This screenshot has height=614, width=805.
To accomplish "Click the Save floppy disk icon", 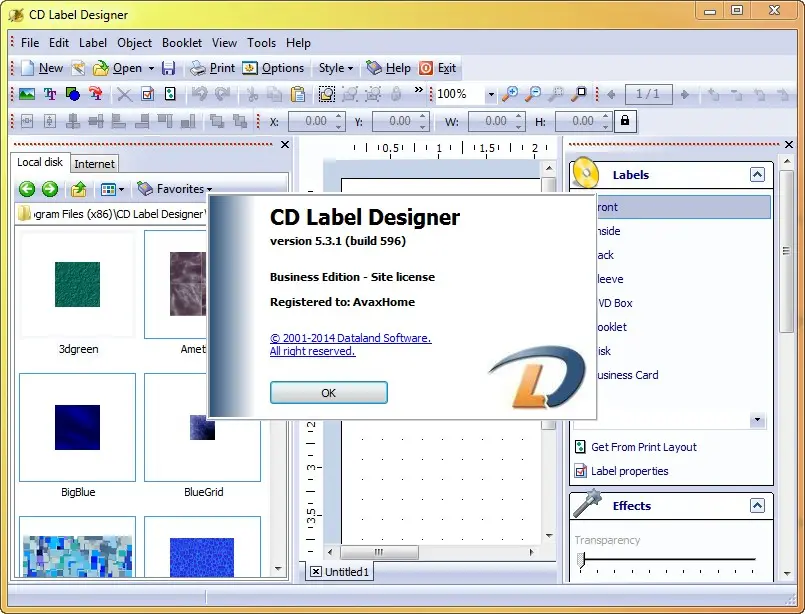I will 168,68.
